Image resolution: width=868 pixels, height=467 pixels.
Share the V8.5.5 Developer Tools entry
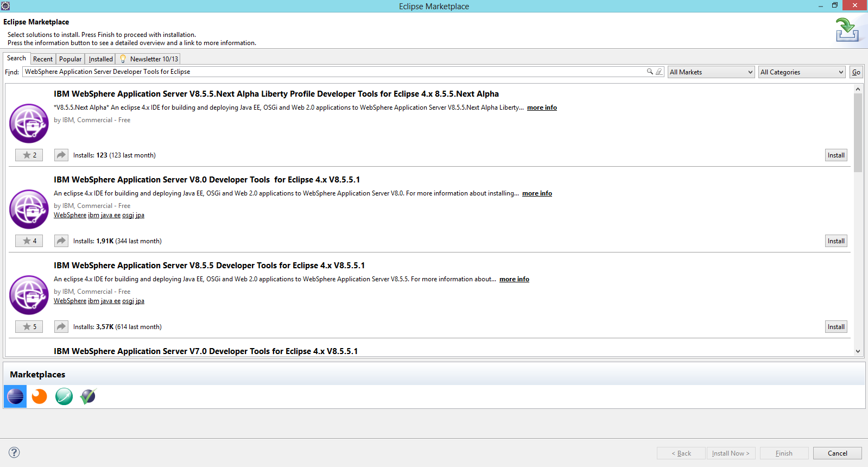pyautogui.click(x=61, y=327)
